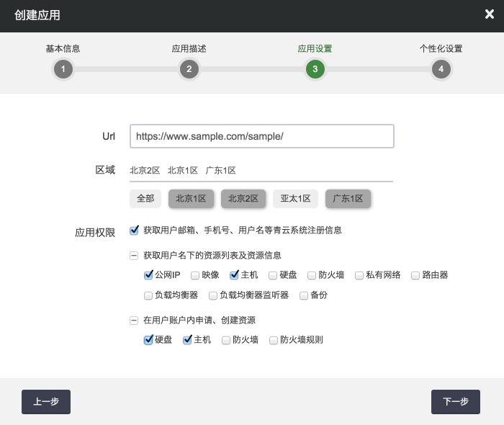Toggle the 亚太1区 region tag
504x425 pixels.
point(295,198)
